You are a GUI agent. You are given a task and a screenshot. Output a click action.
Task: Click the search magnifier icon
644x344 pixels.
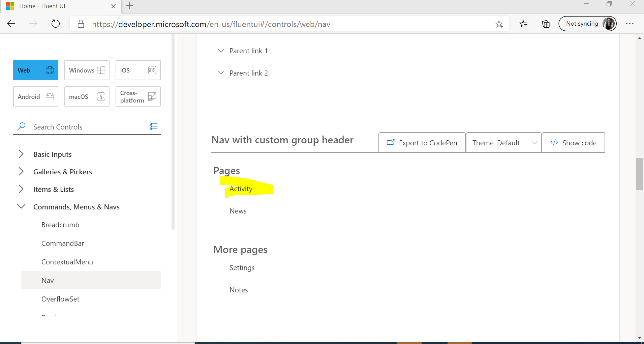[21, 126]
